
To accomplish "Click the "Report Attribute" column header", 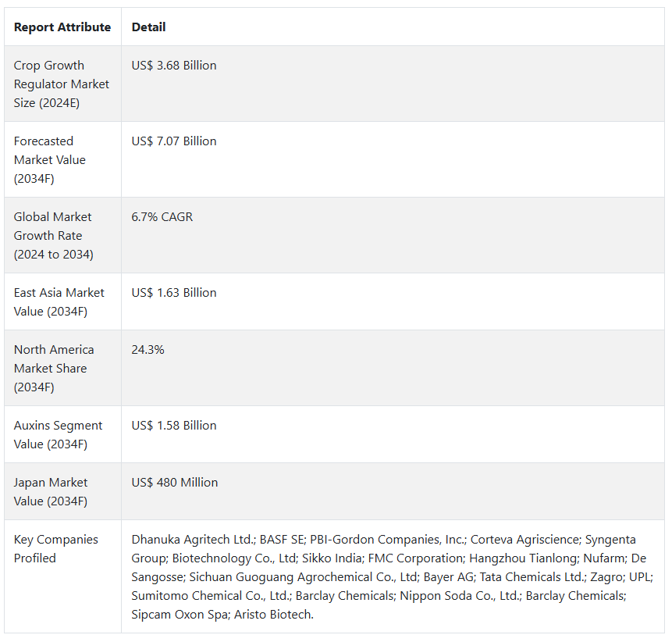I will tap(62, 27).
